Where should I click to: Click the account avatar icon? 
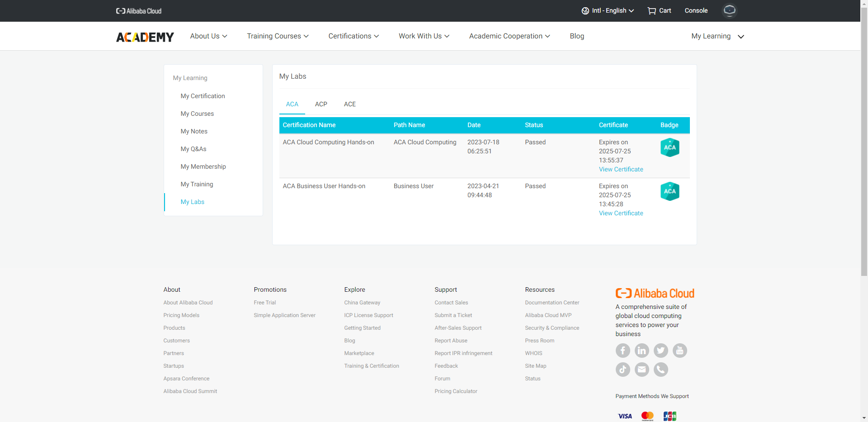729,10
